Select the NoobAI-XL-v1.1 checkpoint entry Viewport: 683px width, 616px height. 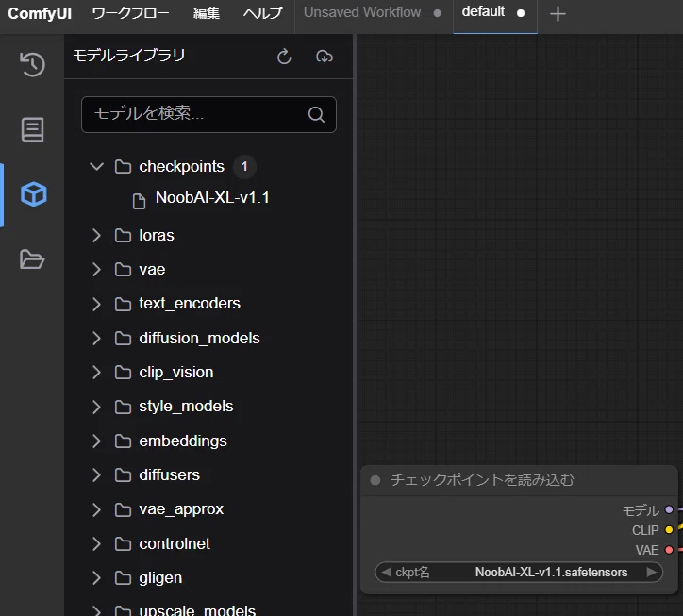212,198
